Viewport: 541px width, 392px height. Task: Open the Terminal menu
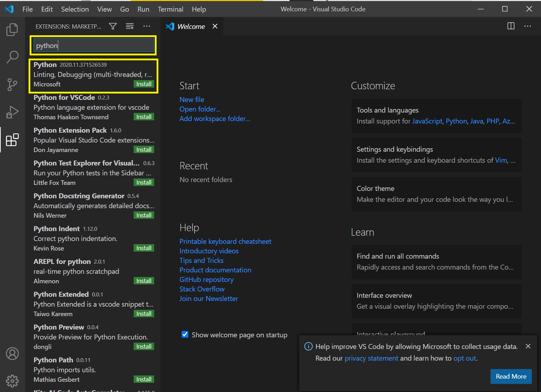point(170,9)
